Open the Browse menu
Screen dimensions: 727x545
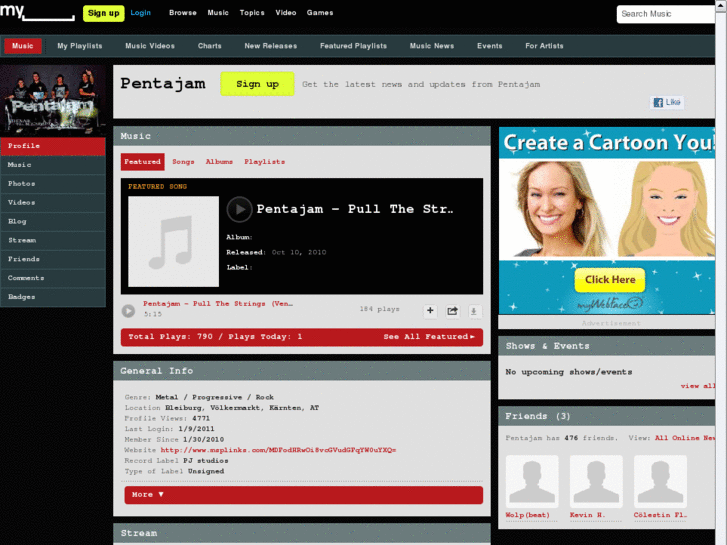[x=183, y=13]
